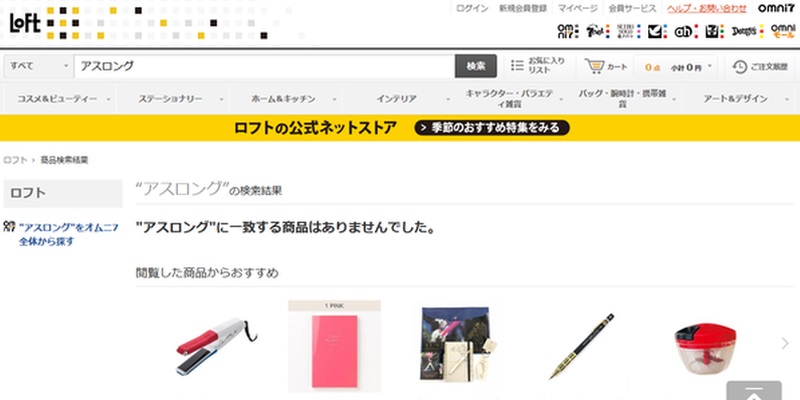Screen dimensions: 800x400
Task: Show next recommended products arrow
Action: [785, 343]
